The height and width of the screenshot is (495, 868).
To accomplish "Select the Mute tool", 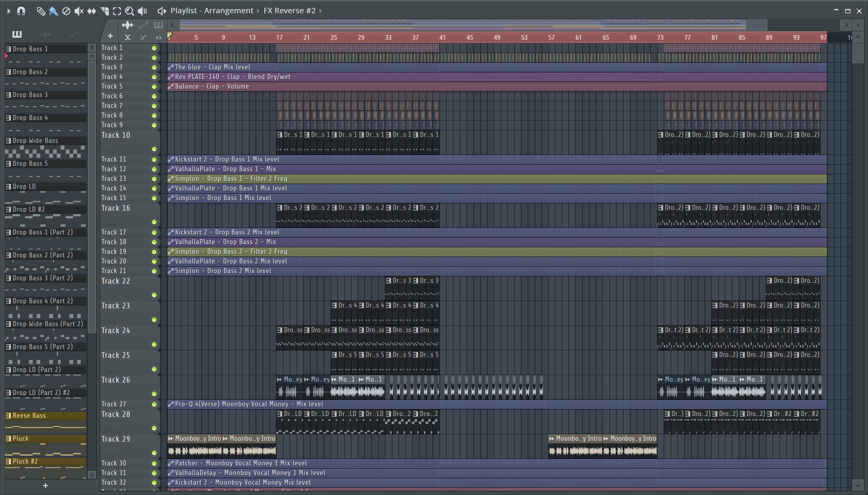I will pyautogui.click(x=78, y=11).
